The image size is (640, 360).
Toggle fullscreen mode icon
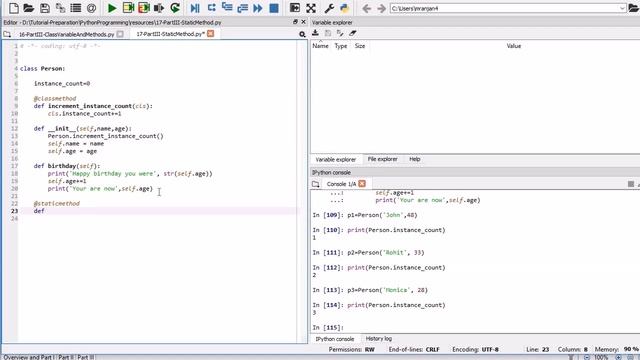pyautogui.click(x=311, y=8)
